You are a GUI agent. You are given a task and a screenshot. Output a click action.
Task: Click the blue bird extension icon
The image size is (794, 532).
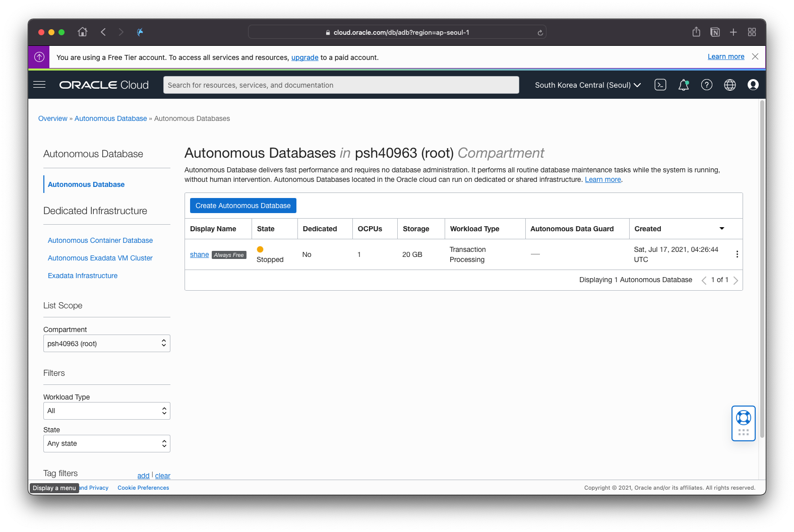(x=140, y=32)
